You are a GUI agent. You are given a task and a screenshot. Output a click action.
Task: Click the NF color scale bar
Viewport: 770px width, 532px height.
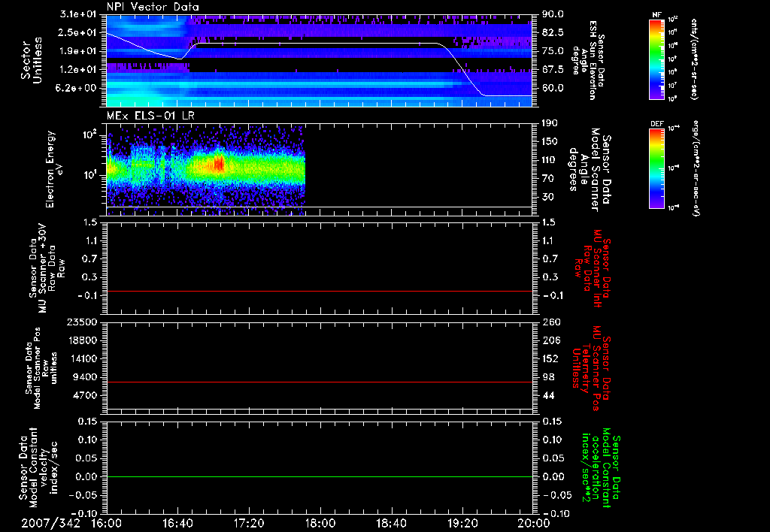click(x=656, y=59)
